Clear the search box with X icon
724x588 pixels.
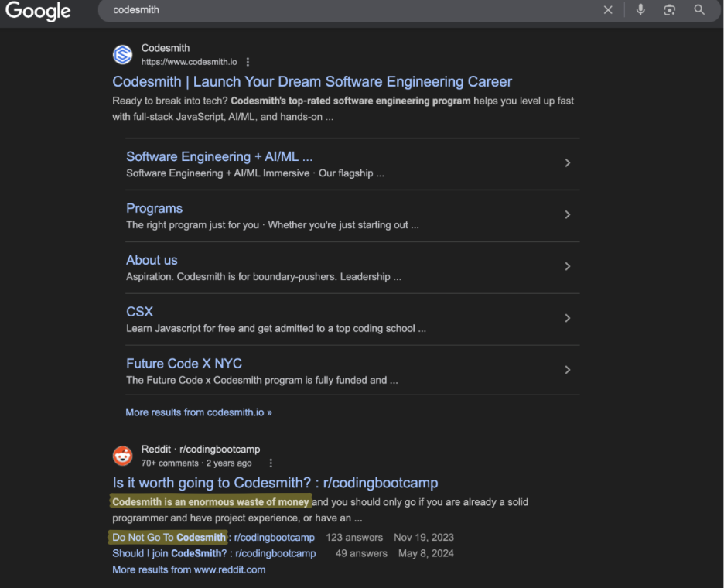(x=608, y=10)
